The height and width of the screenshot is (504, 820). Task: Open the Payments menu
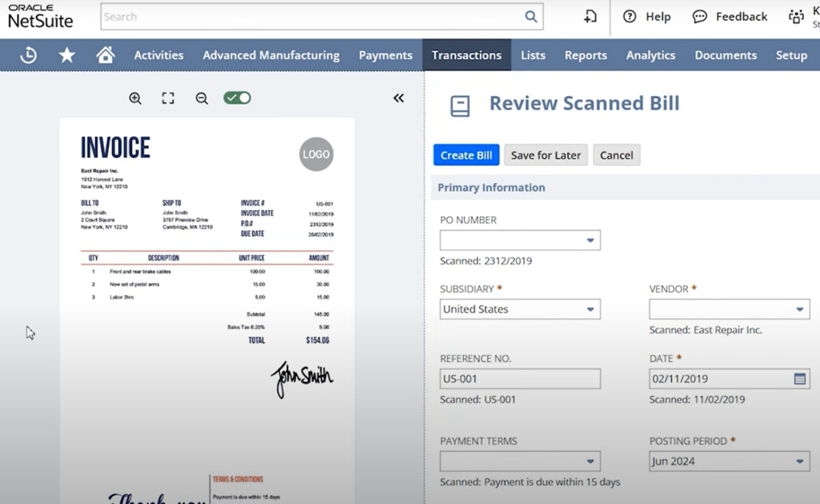(x=386, y=55)
